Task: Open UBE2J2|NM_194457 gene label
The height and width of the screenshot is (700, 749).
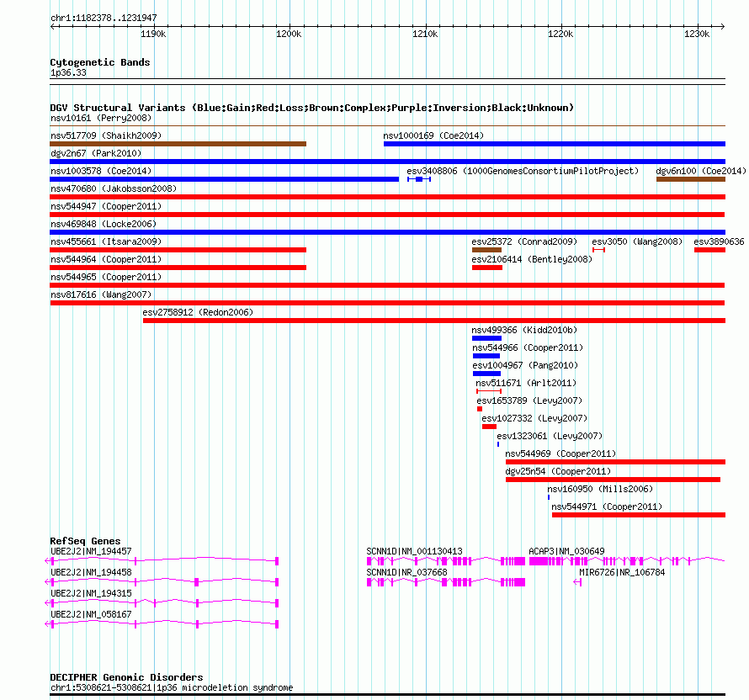Action: 91,551
